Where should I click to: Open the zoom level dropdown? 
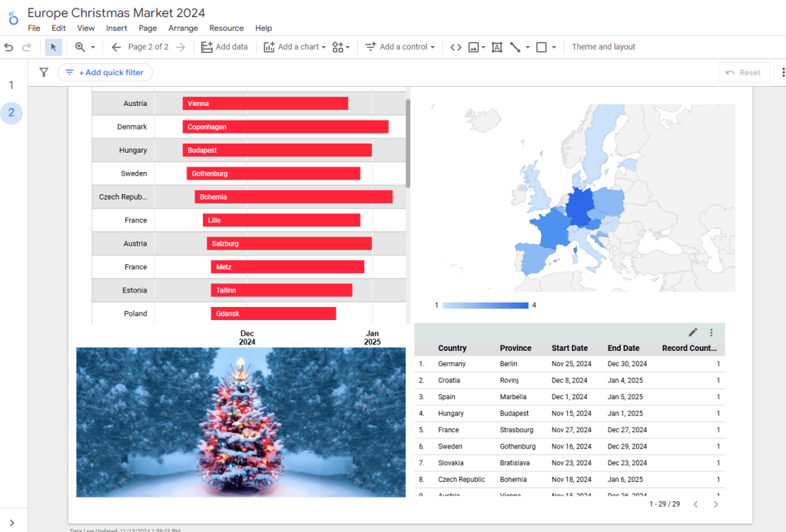[85, 47]
